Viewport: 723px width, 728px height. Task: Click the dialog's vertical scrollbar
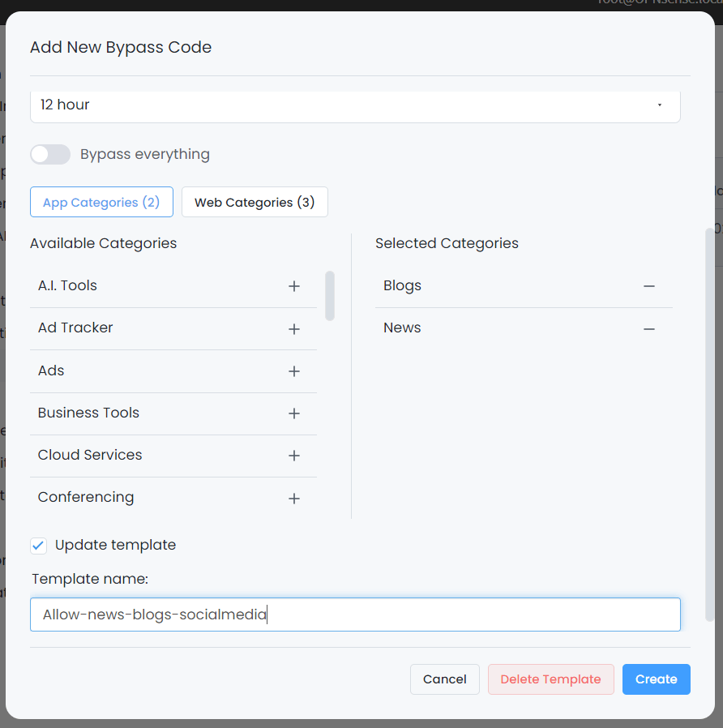click(x=709, y=424)
